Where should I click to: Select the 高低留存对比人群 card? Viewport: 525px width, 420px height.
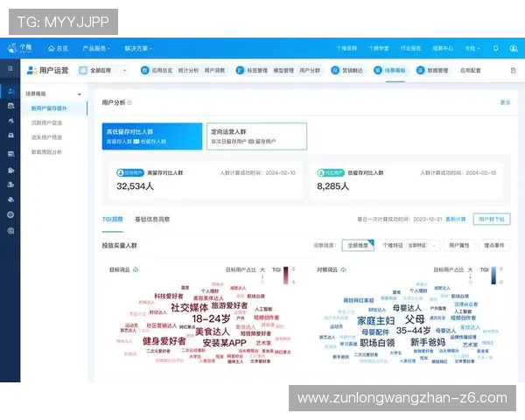click(151, 135)
